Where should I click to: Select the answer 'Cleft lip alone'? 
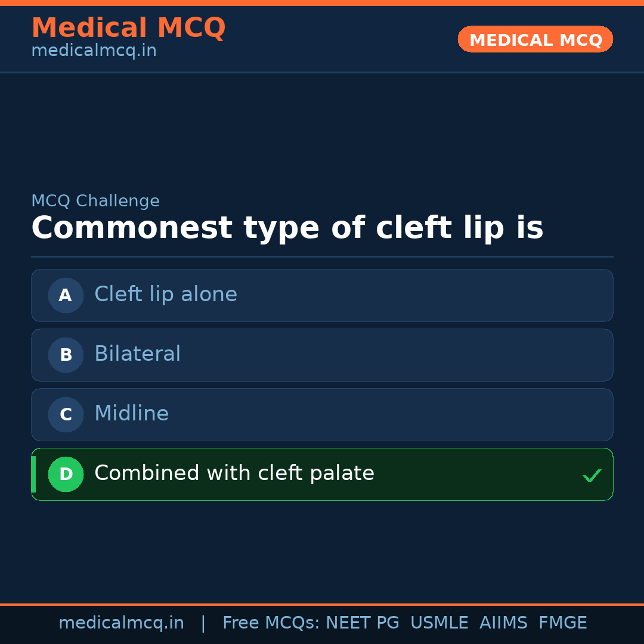pos(166,295)
